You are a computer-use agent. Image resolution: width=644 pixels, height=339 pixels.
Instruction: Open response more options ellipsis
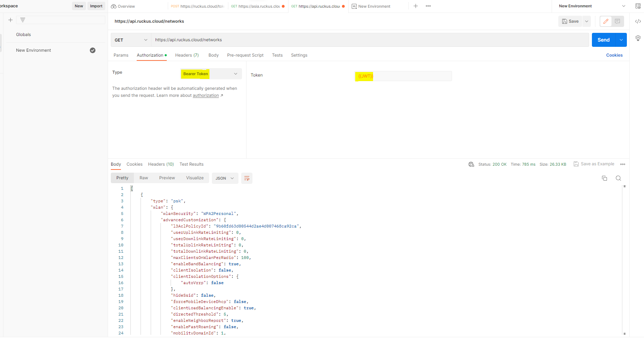click(x=623, y=164)
